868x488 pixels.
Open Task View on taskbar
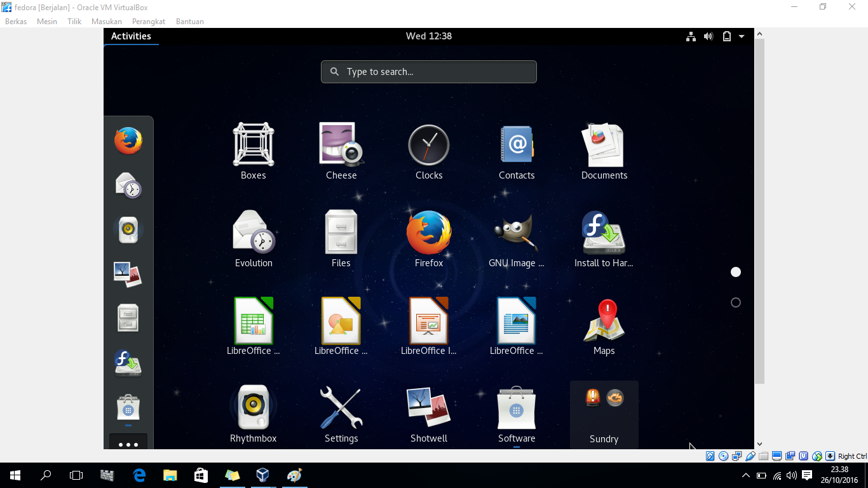coord(76,475)
